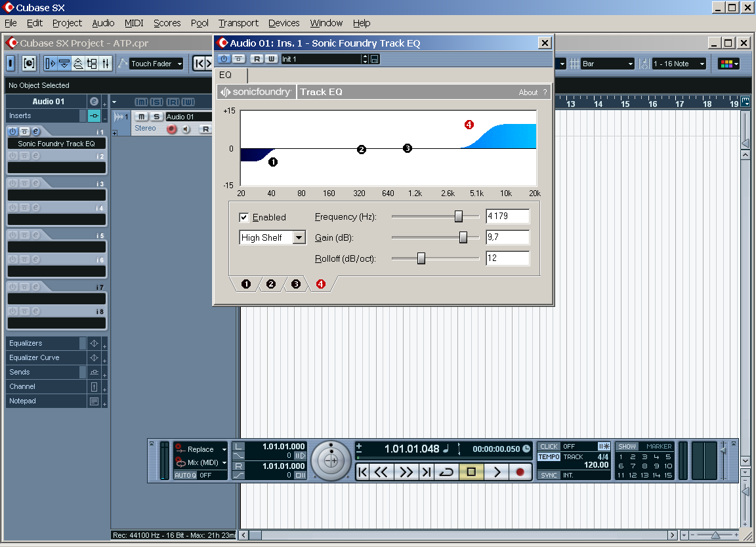The width and height of the screenshot is (756, 547).
Task: Click the Gain (dB) slider handle
Action: coord(463,237)
